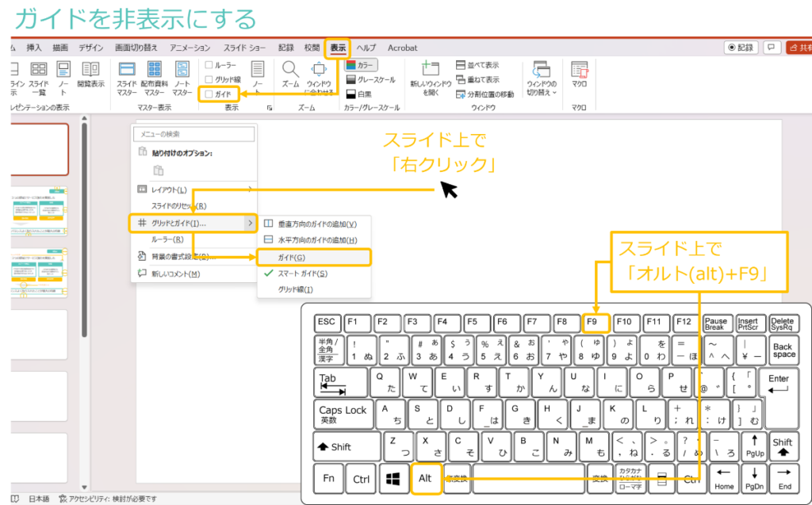The width and height of the screenshot is (812, 505).
Task: Switch to Reading View (閲覧表示)
Action: (90, 75)
